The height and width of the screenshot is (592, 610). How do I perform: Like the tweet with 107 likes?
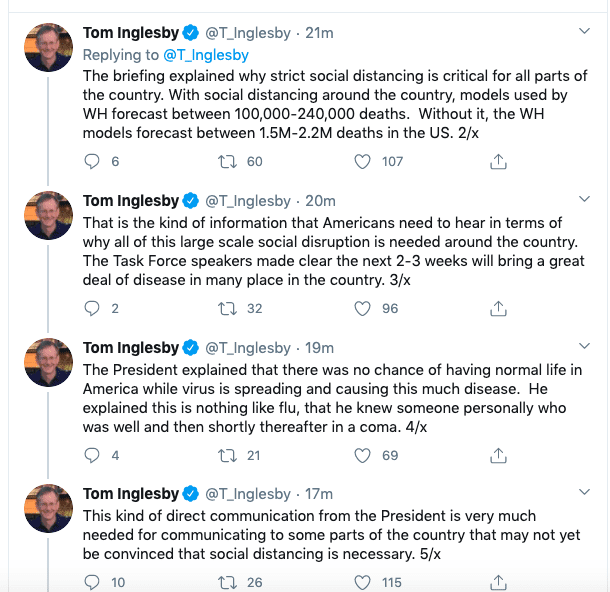point(365,162)
